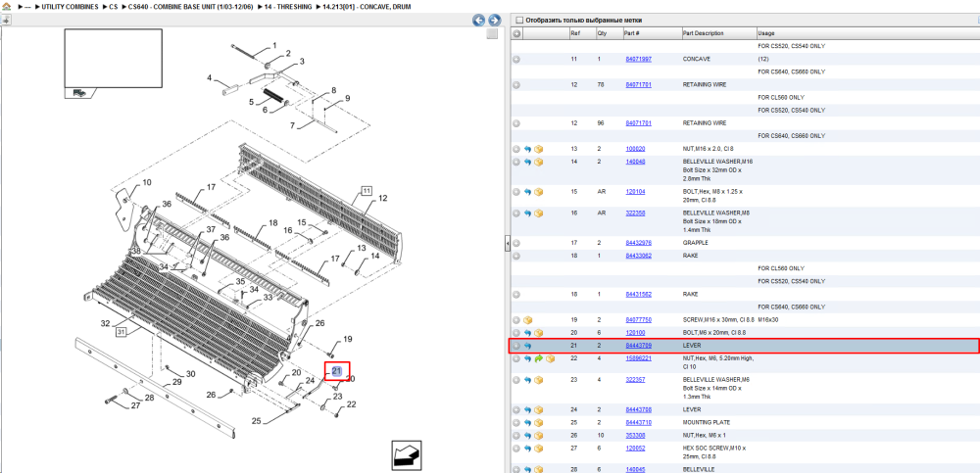Open 14.213[01] - CONCAVE, DRUM breadcrumb
The width and height of the screenshot is (980, 473).
click(366, 6)
